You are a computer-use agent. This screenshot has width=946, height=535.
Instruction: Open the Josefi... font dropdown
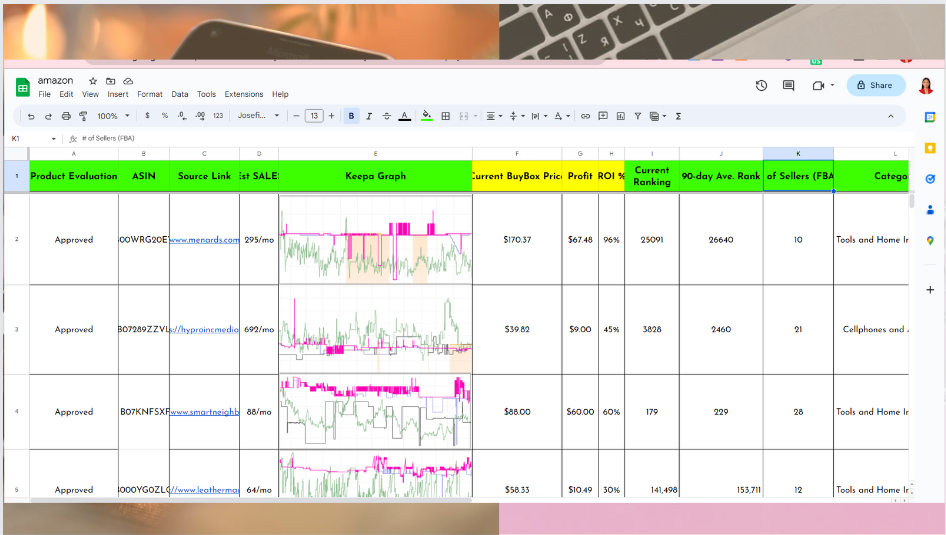(x=258, y=116)
